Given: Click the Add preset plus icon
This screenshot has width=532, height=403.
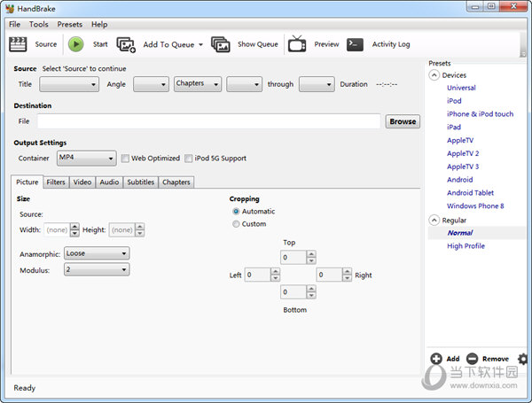Looking at the screenshot, I should click(436, 359).
